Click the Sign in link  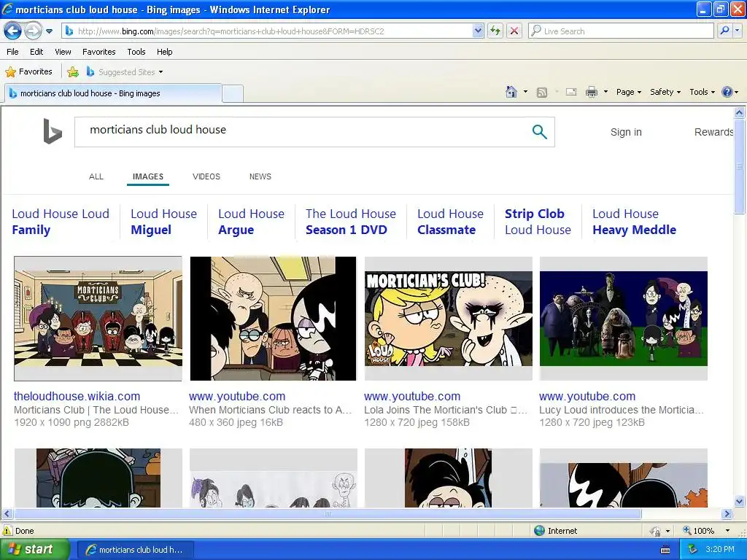coord(626,132)
